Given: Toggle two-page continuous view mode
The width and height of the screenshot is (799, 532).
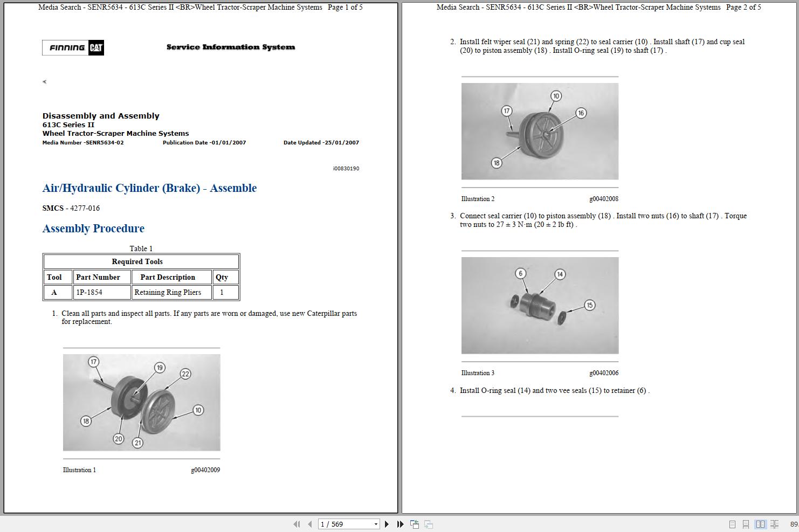Looking at the screenshot, I should [775, 523].
